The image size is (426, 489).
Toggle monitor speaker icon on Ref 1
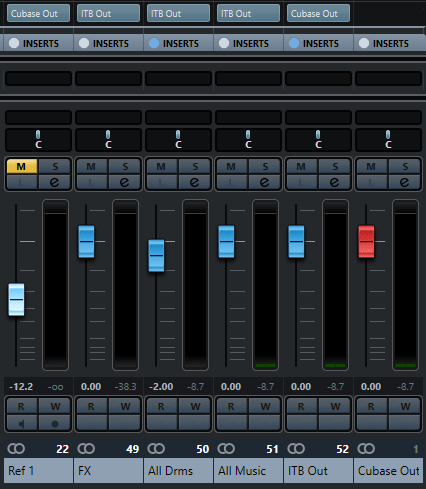(22, 424)
